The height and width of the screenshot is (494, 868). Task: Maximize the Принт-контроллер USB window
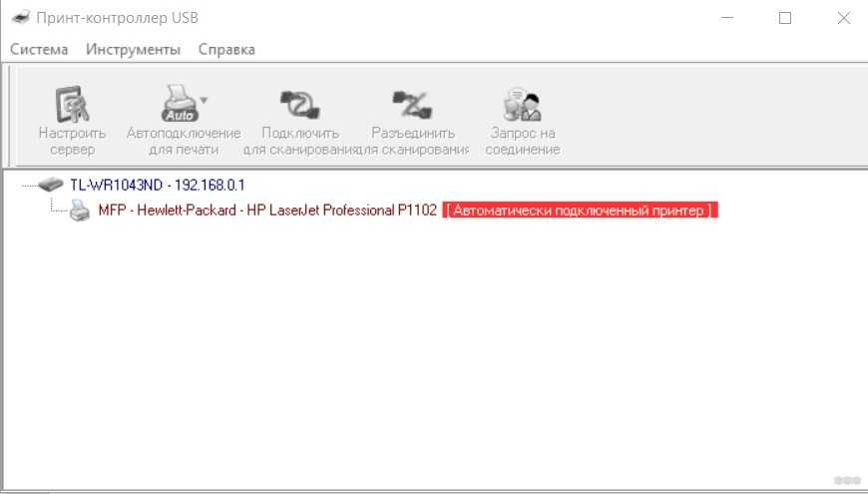785,18
